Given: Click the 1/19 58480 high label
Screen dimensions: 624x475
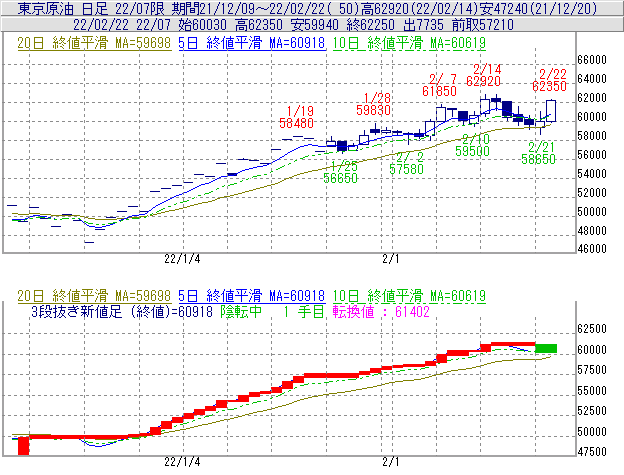Looking at the screenshot, I should (296, 117).
